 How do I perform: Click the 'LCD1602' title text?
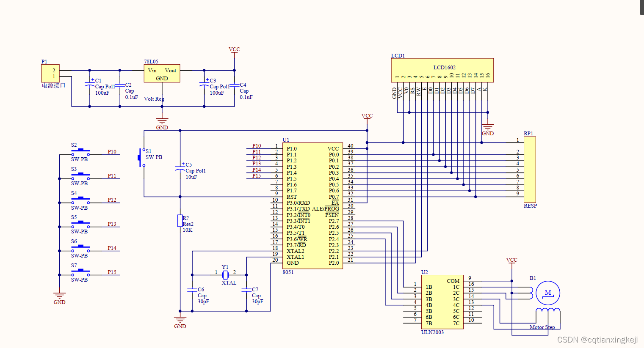click(445, 68)
